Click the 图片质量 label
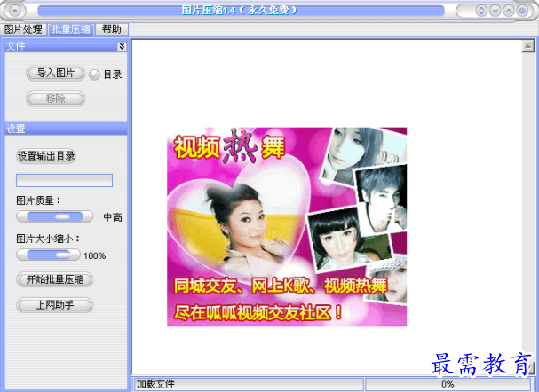 [x=38, y=200]
